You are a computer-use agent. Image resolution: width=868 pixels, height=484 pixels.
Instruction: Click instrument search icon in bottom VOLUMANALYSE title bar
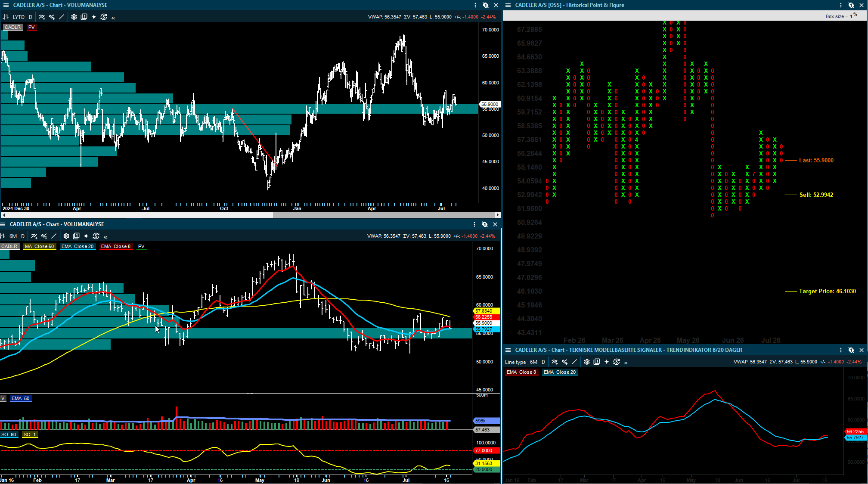coord(485,224)
